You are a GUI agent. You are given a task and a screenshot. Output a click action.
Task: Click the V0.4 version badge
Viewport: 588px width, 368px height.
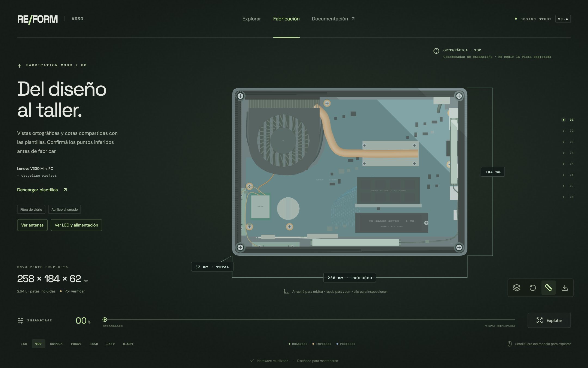[563, 19]
